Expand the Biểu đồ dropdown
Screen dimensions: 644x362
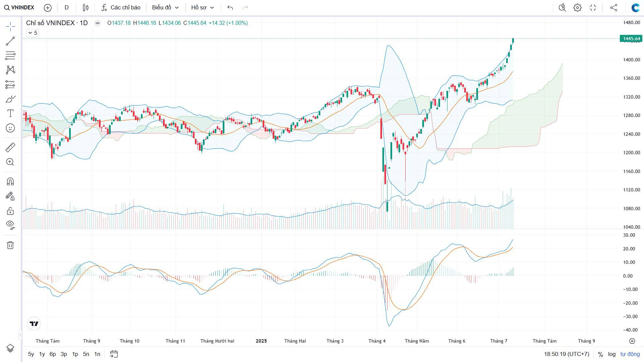point(165,7)
